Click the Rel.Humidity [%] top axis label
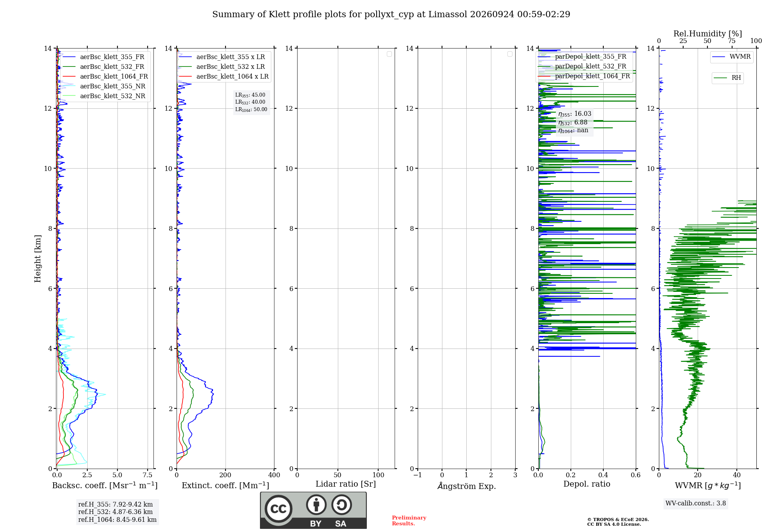This screenshot has width=783, height=532. coord(707,34)
